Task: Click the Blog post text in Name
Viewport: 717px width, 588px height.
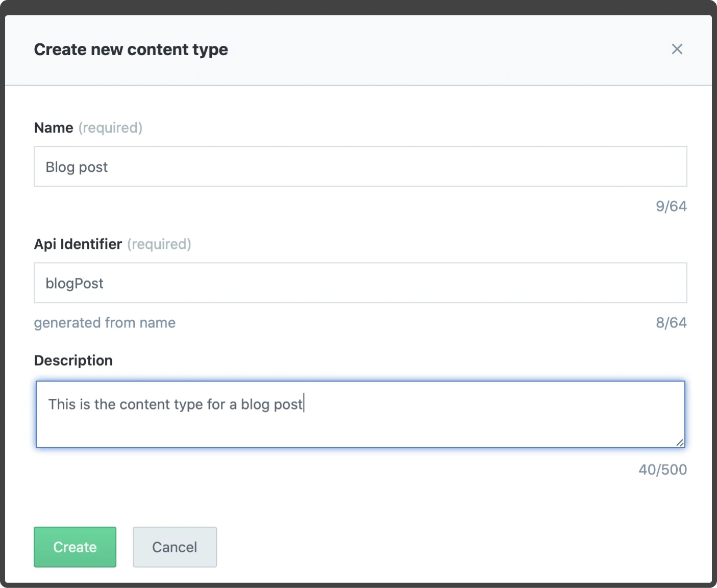Action: 77,167
